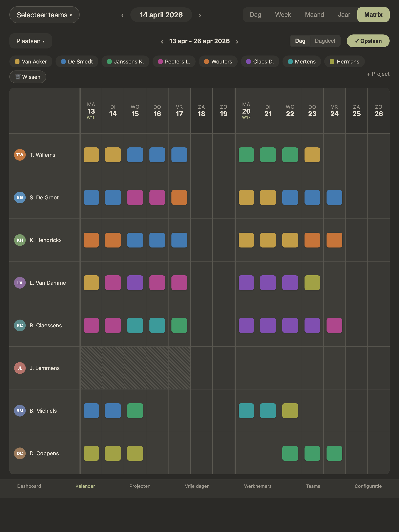
Task: Open K. Hendrickx's KH avatar
Action: 20,240
